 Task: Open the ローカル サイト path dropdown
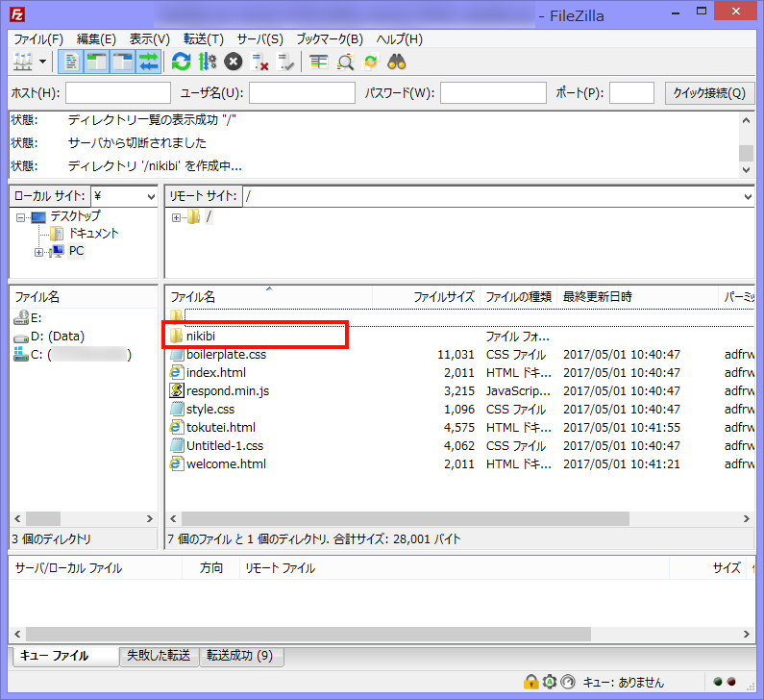click(x=151, y=196)
